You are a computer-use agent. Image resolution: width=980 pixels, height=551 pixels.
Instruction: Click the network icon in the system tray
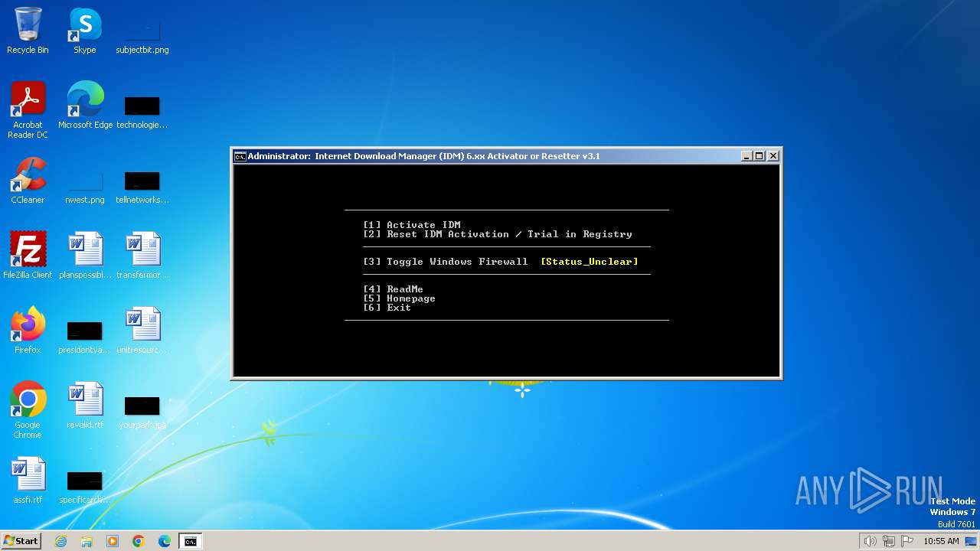pyautogui.click(x=889, y=541)
